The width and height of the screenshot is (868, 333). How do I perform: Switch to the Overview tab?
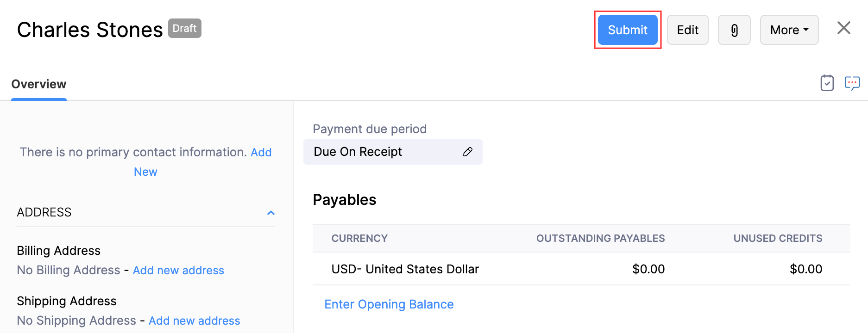(39, 84)
